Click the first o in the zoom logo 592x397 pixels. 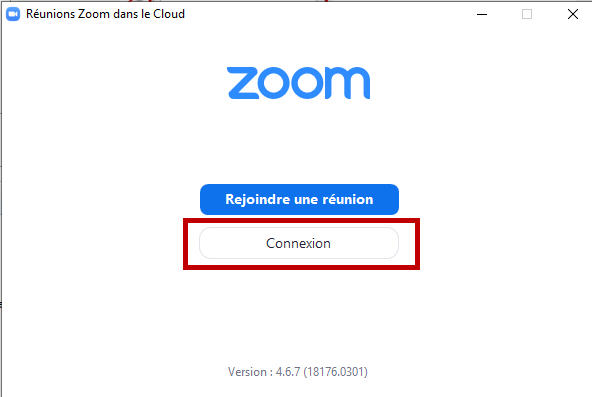pos(275,83)
